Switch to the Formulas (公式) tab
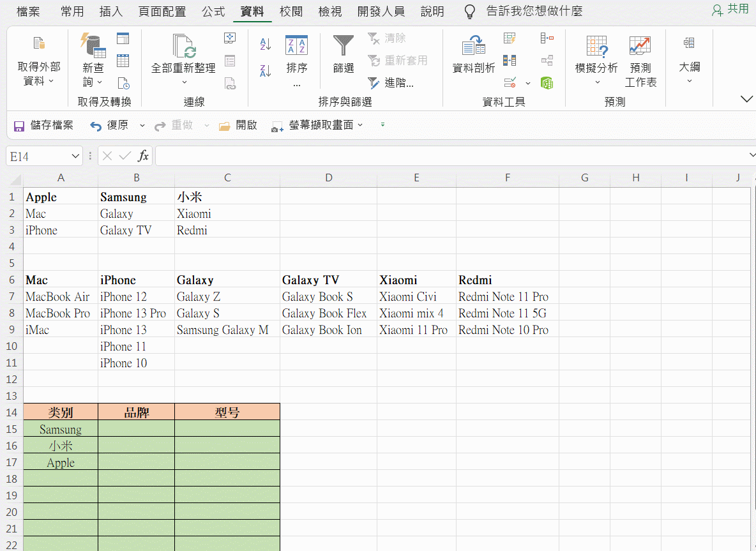This screenshot has width=756, height=551. (x=214, y=11)
